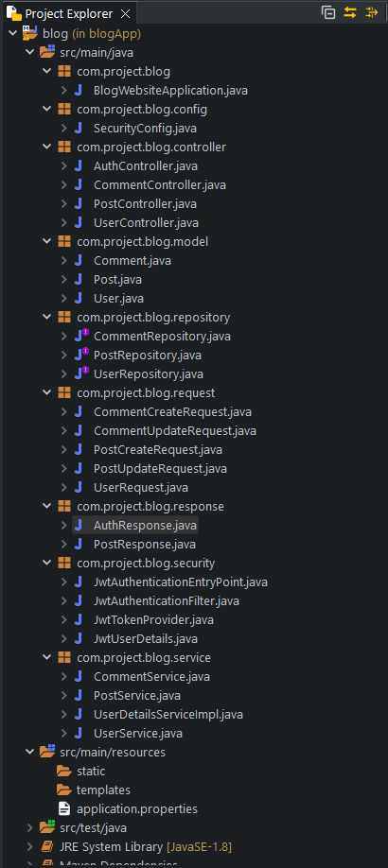This screenshot has height=868, width=388.
Task: Collapse the src/main/java source folder
Action: click(29, 53)
